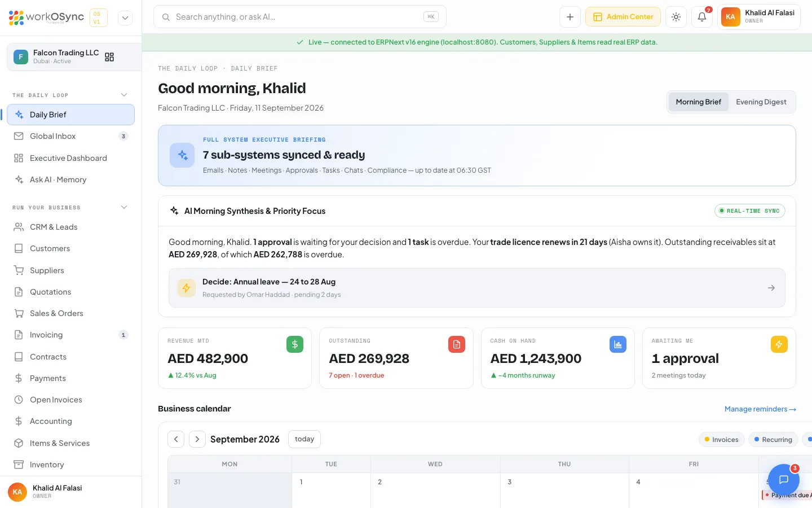Open the Invoicing section
This screenshot has width=812, height=508.
[x=70, y=335]
